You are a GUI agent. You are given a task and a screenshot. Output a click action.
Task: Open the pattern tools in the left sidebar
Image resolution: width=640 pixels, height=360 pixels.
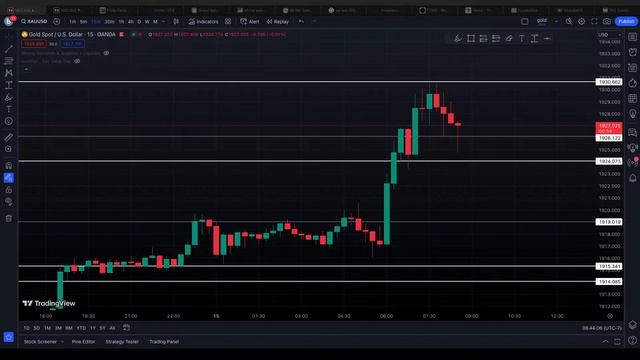9,73
